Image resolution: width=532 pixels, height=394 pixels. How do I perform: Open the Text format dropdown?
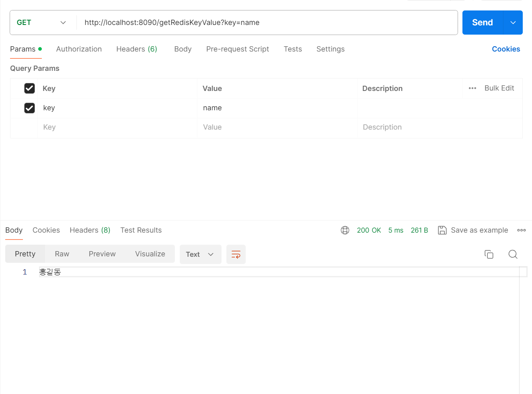pyautogui.click(x=200, y=254)
